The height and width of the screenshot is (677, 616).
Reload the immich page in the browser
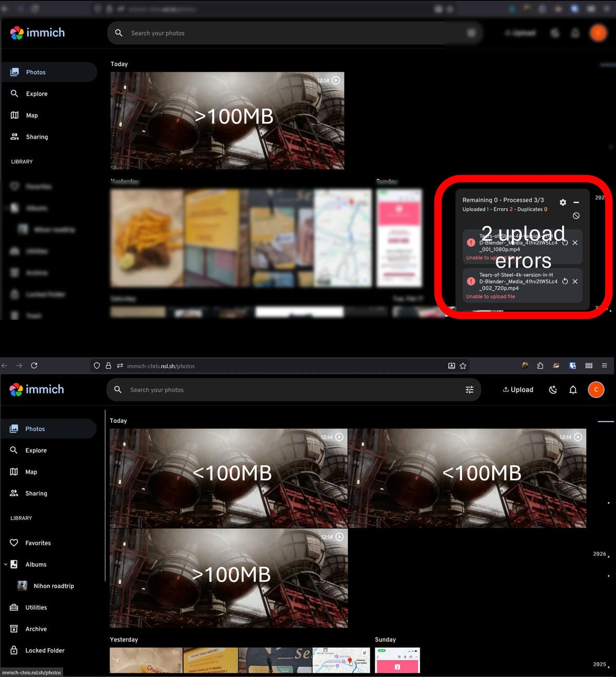tap(34, 366)
